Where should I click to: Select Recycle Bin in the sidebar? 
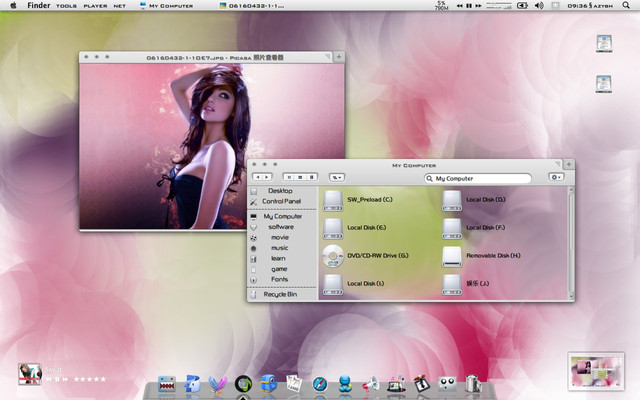[279, 295]
